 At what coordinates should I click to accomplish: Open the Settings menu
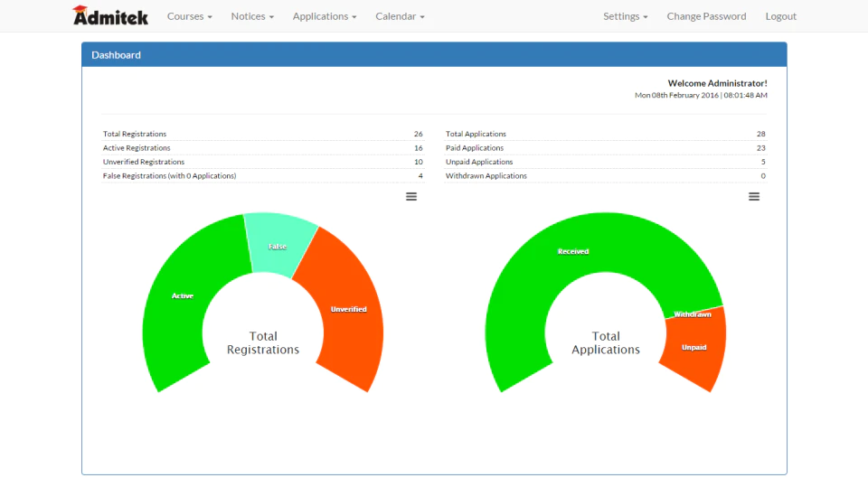click(625, 16)
